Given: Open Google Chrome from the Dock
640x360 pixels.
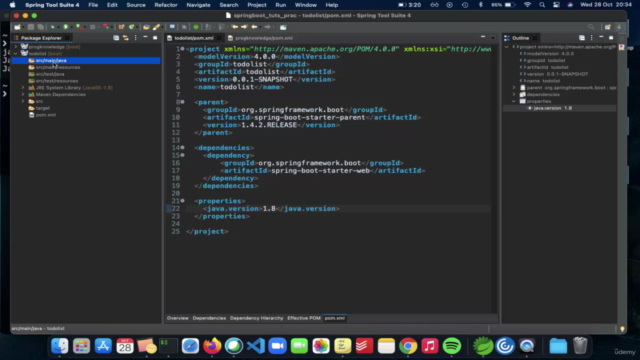Looking at the screenshot, I should coord(408,346).
